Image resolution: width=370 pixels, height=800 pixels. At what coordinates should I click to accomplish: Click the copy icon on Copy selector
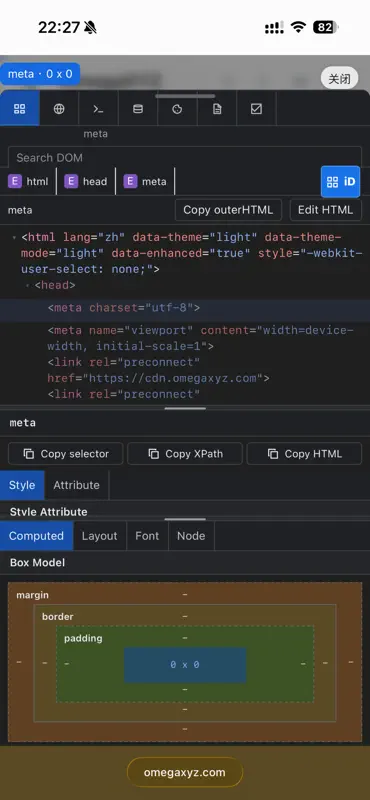29,454
